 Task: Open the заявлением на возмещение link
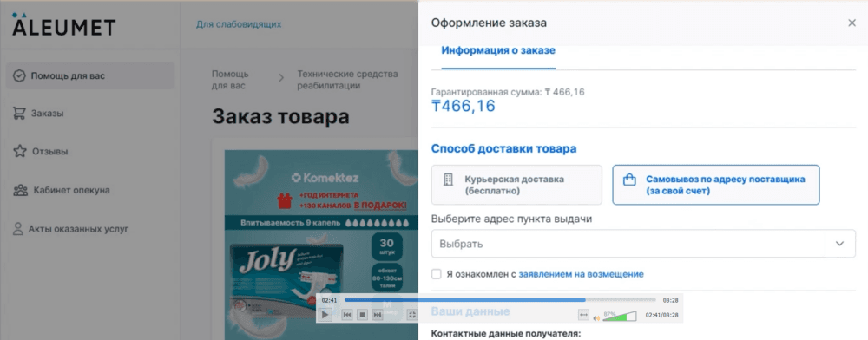pos(582,274)
